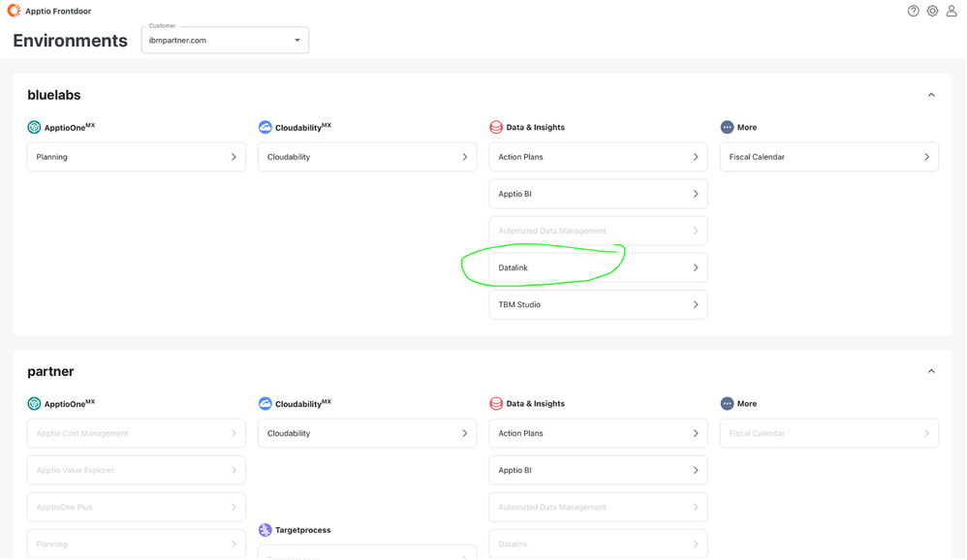Open Action Plans in partner section
This screenshot has height=560, width=967.
[598, 433]
